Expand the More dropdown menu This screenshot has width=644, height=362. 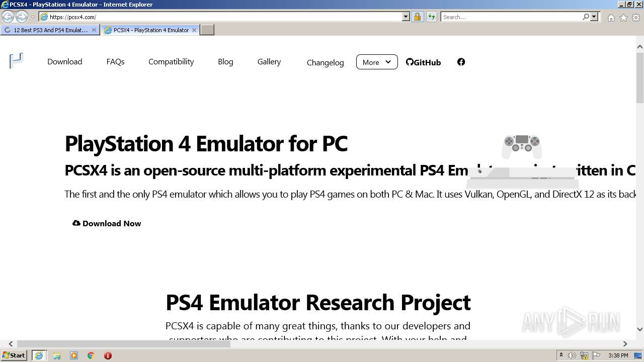(x=377, y=62)
